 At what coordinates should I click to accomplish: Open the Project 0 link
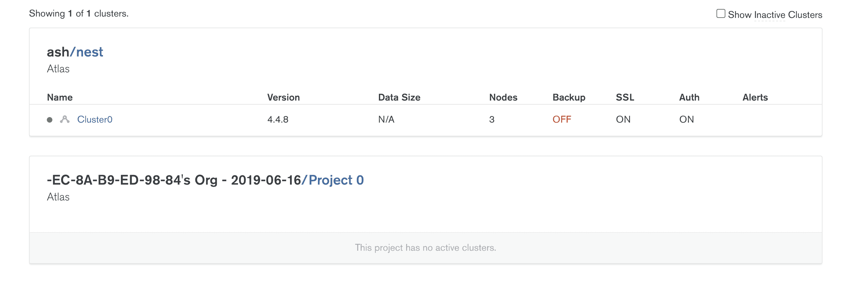[x=336, y=180]
